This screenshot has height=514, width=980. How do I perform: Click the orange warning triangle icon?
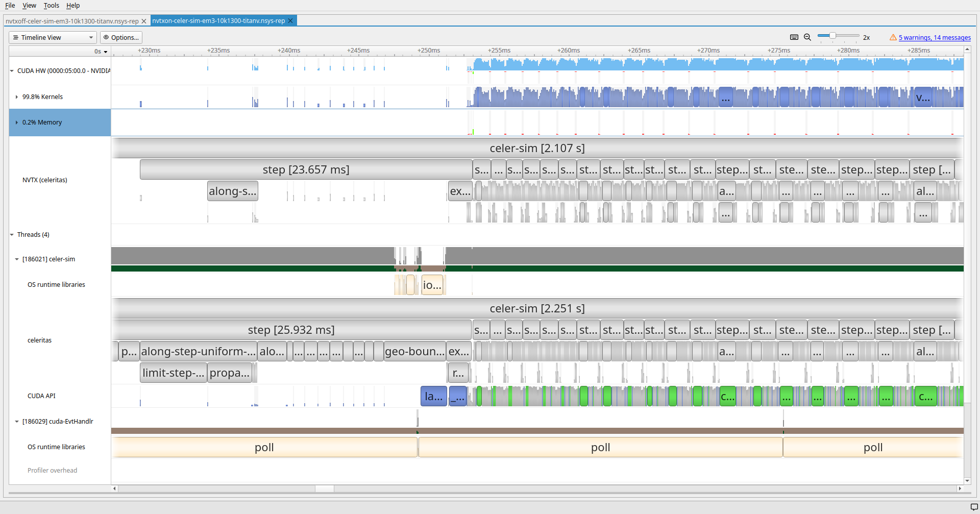click(x=893, y=37)
